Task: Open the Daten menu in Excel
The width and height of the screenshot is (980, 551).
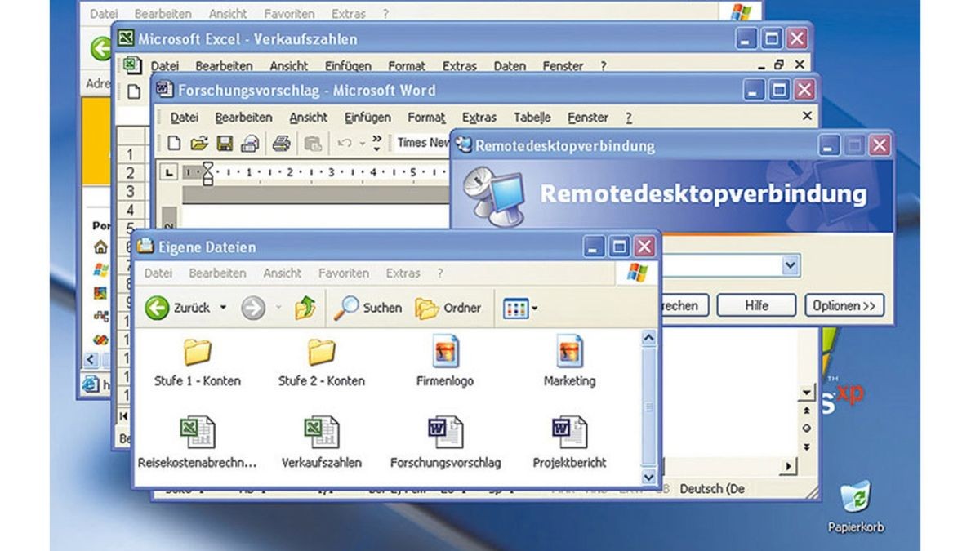Action: [x=510, y=65]
